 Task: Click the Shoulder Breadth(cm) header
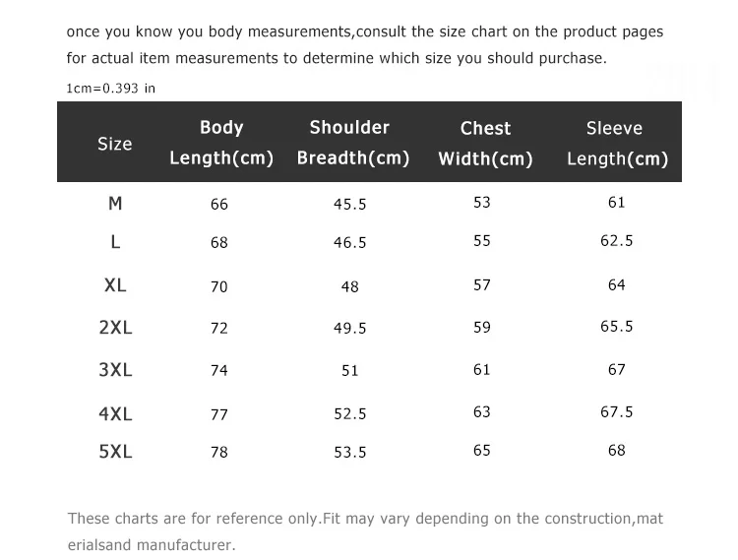pos(353,143)
